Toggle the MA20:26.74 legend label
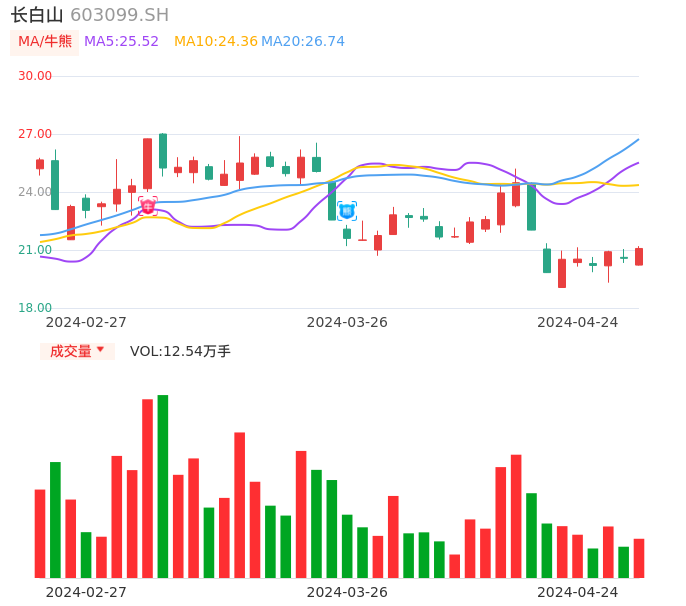This screenshot has width=686, height=606. click(x=304, y=42)
